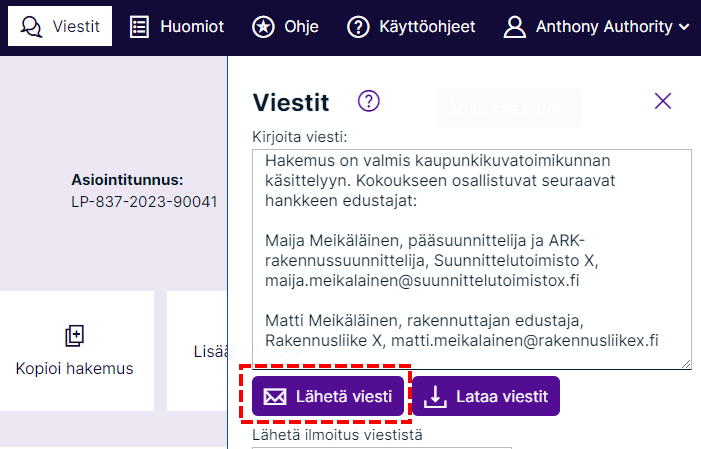The width and height of the screenshot is (701, 449).
Task: Click the Asiointitunnus LP-837-2023-90041 text
Action: [x=143, y=201]
